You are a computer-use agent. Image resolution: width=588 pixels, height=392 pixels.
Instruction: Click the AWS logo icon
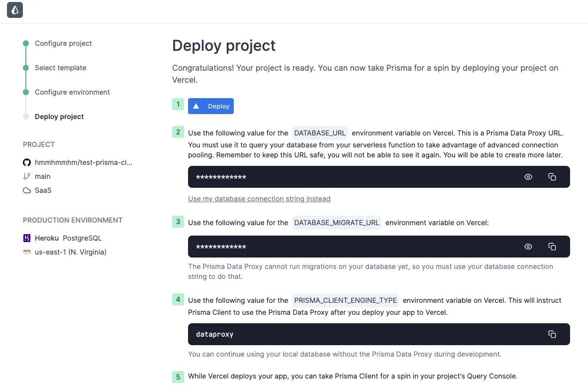[27, 252]
